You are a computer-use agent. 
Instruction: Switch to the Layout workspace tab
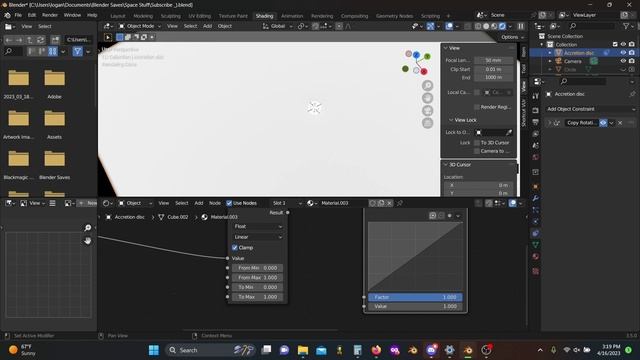[118, 16]
